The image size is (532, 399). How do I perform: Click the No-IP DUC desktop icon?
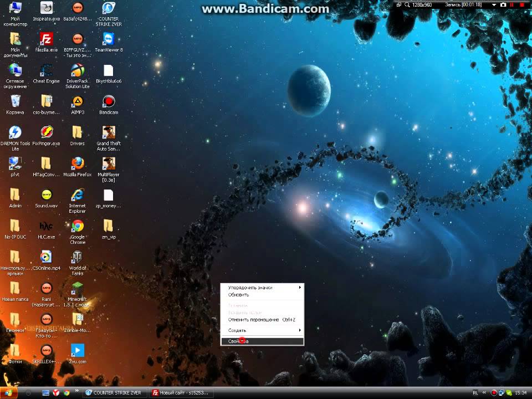coord(16,229)
